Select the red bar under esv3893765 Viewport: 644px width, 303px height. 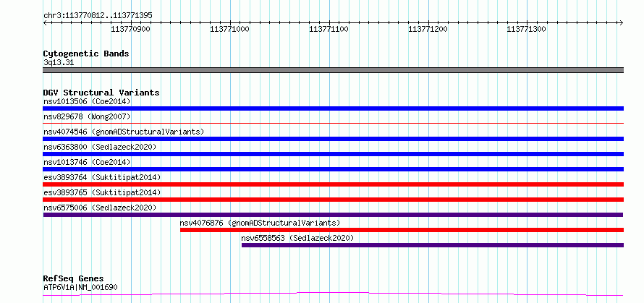click(x=333, y=200)
